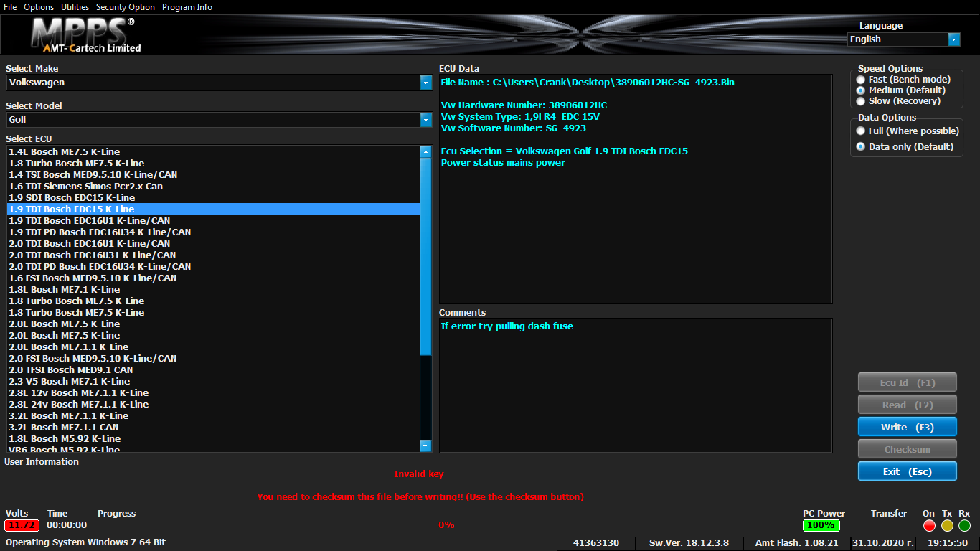Viewport: 980px width, 551px height.
Task: Open the Utilities menu
Action: pos(75,7)
